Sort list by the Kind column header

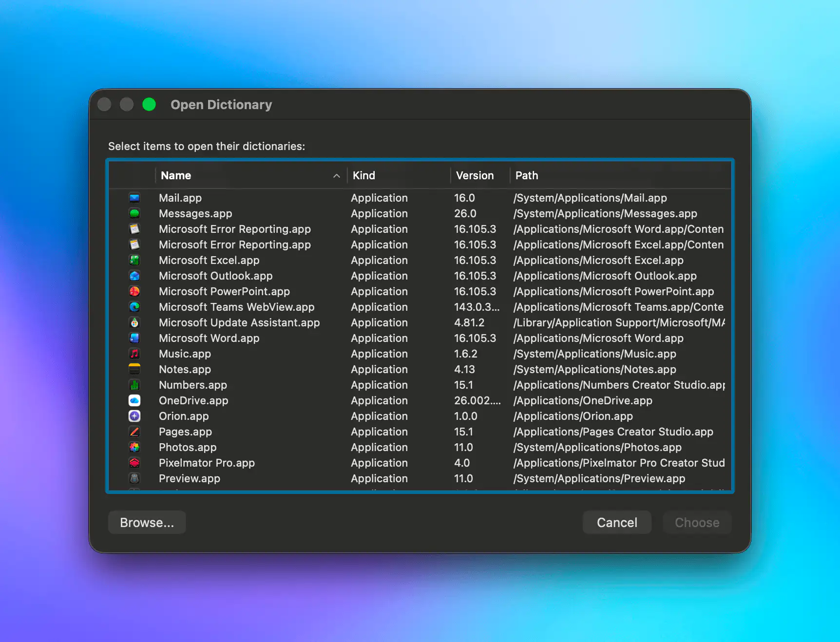[364, 175]
